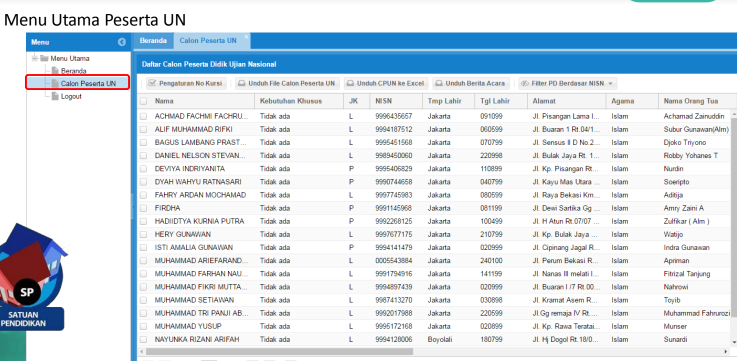Sort by the NISN column header
737x361 pixels.
[396, 101]
